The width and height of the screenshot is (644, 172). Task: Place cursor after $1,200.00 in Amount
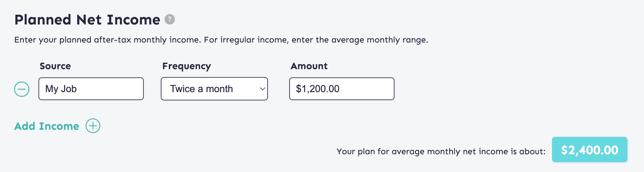340,89
